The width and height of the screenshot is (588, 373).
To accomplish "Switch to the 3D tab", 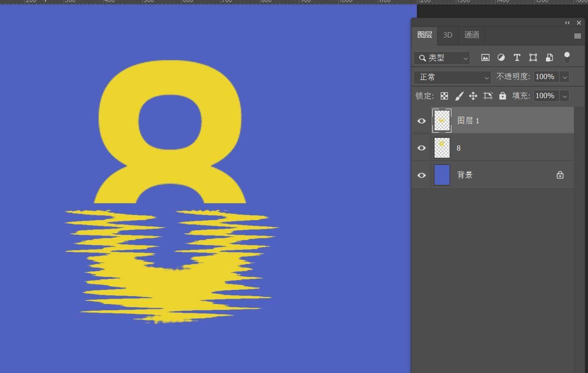I will click(447, 35).
